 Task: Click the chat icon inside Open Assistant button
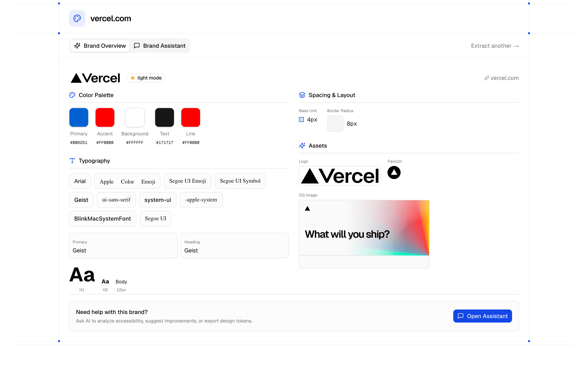point(461,316)
